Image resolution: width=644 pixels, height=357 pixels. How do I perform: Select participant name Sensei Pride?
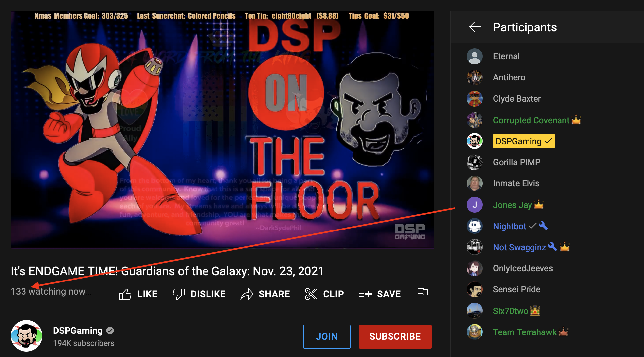pyautogui.click(x=517, y=289)
